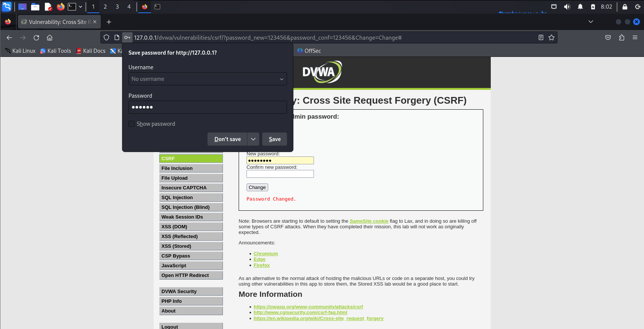Show the desktop from the panel

click(22, 7)
